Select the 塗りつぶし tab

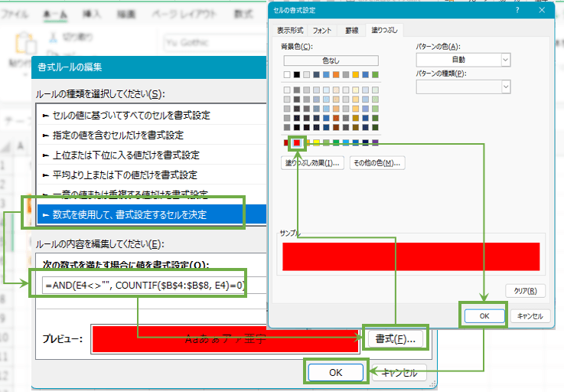384,30
